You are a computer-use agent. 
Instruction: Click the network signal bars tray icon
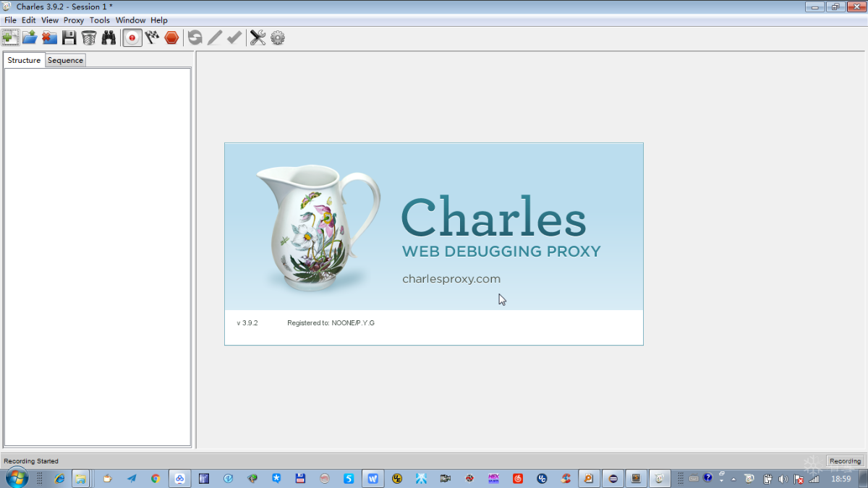pyautogui.click(x=814, y=479)
